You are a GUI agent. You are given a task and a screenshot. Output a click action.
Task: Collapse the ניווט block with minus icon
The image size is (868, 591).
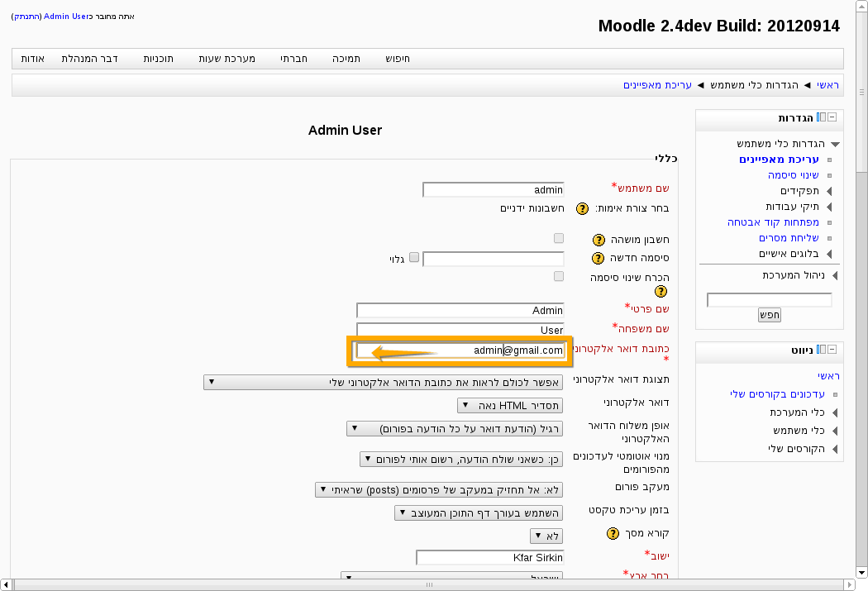pyautogui.click(x=832, y=349)
